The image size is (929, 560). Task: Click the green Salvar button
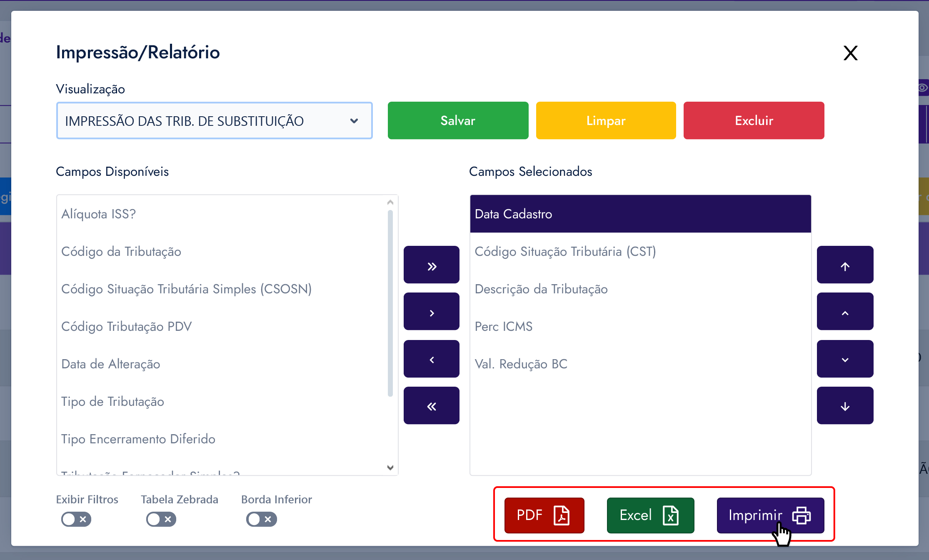tap(457, 121)
